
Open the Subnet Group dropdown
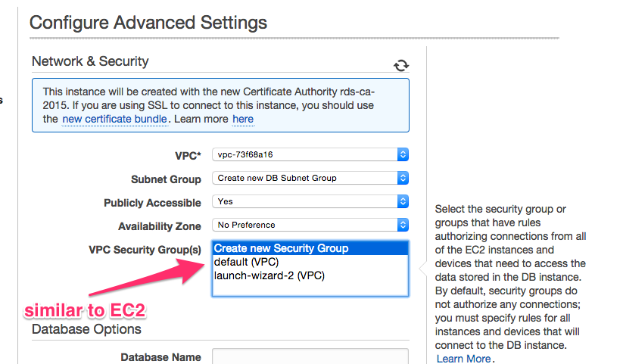(310, 178)
